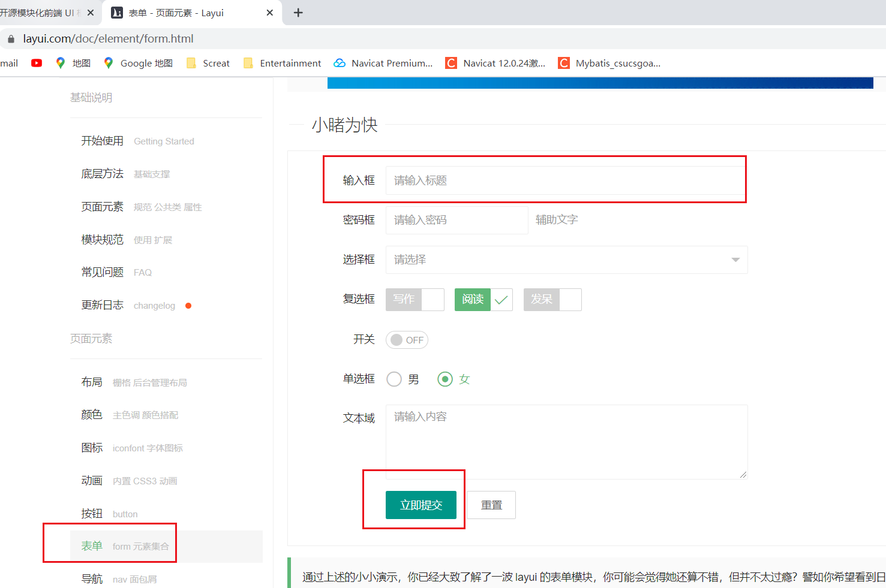The width and height of the screenshot is (886, 588).
Task: Uncheck the 阅读 checkbox
Action: tap(483, 299)
